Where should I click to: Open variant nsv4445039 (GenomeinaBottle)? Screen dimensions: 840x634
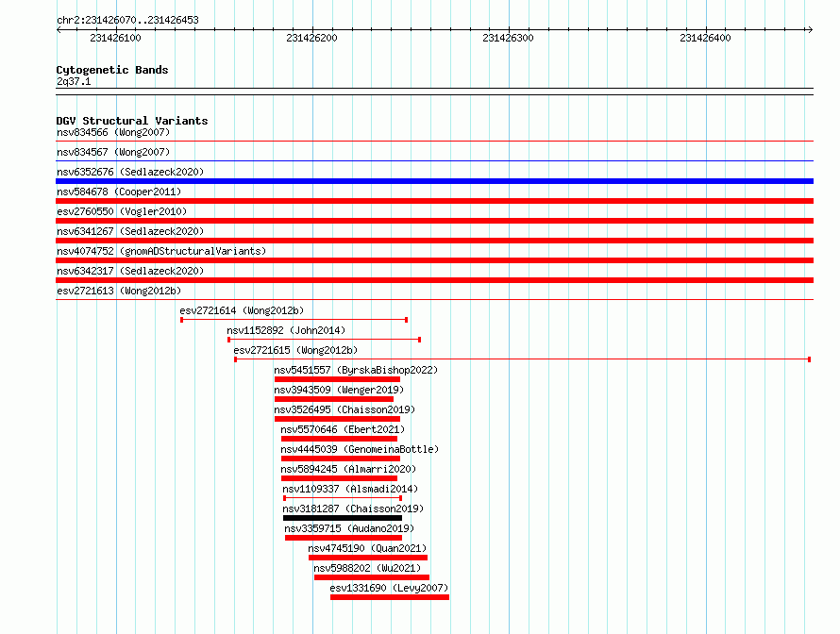click(360, 449)
